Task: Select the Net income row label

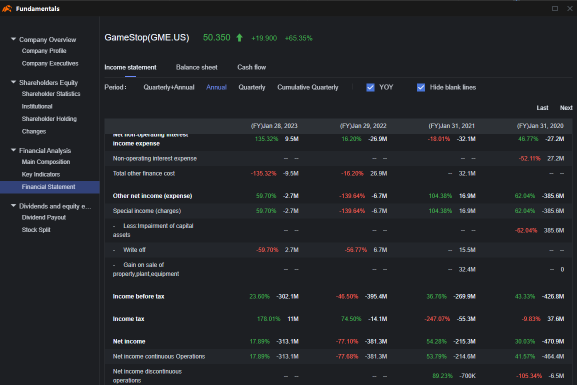Action: (x=129, y=342)
